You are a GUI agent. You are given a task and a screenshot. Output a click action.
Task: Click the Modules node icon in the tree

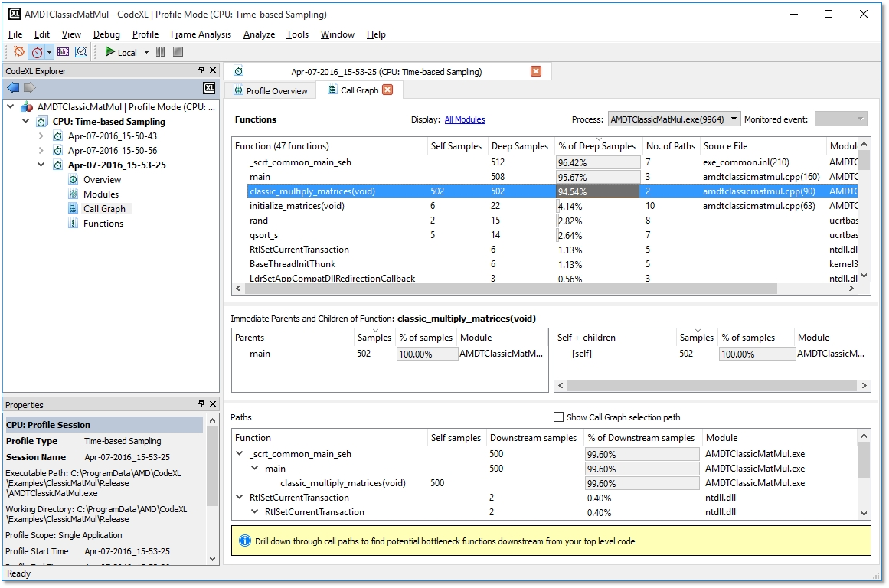click(x=74, y=194)
